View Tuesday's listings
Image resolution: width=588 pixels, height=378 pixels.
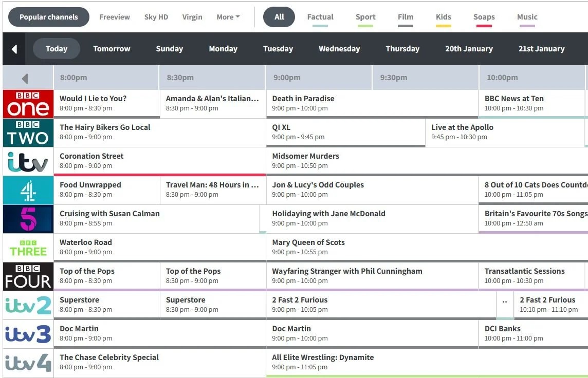[x=278, y=49]
